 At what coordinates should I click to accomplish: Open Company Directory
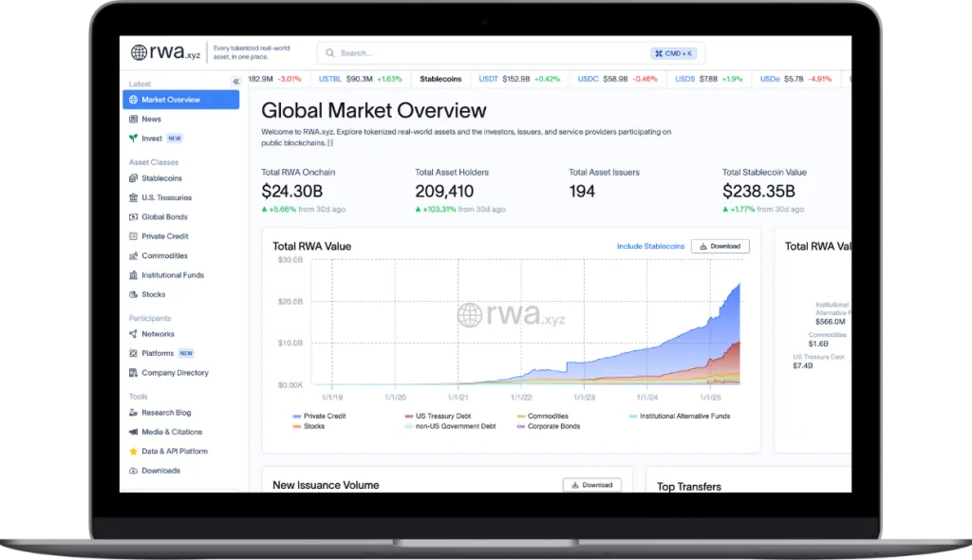(175, 373)
